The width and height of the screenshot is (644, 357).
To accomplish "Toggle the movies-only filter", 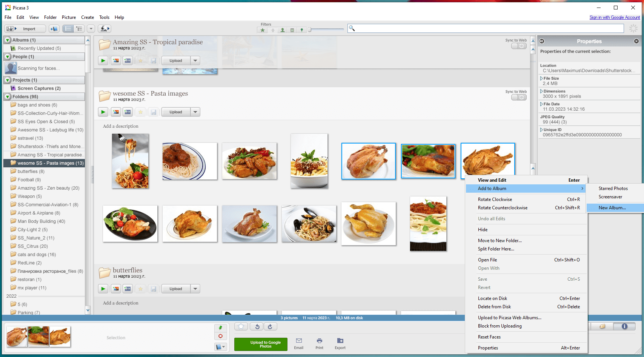I will [292, 30].
